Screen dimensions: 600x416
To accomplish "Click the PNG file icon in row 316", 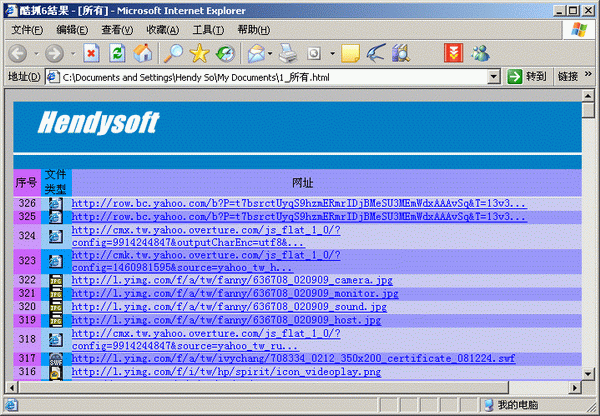I will click(56, 372).
